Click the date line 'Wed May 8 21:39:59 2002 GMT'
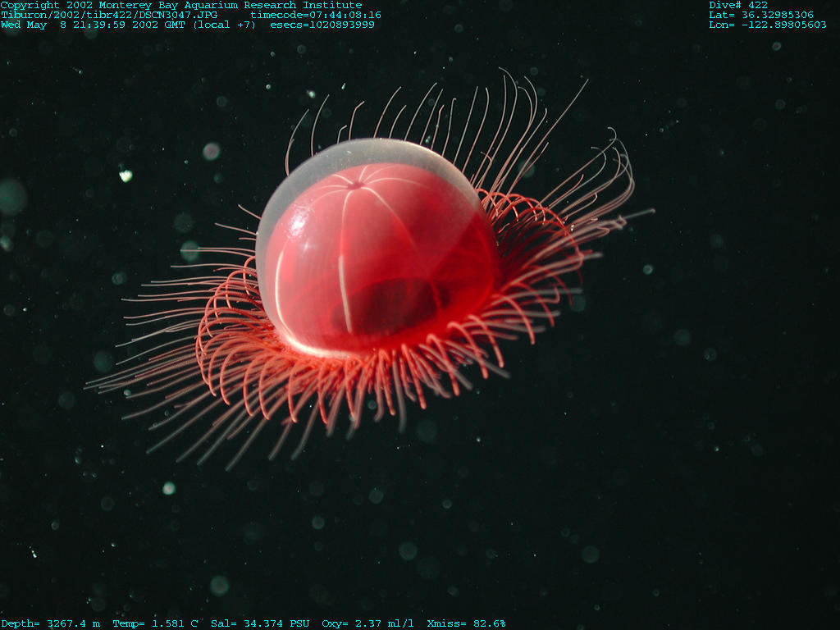 (x=93, y=25)
